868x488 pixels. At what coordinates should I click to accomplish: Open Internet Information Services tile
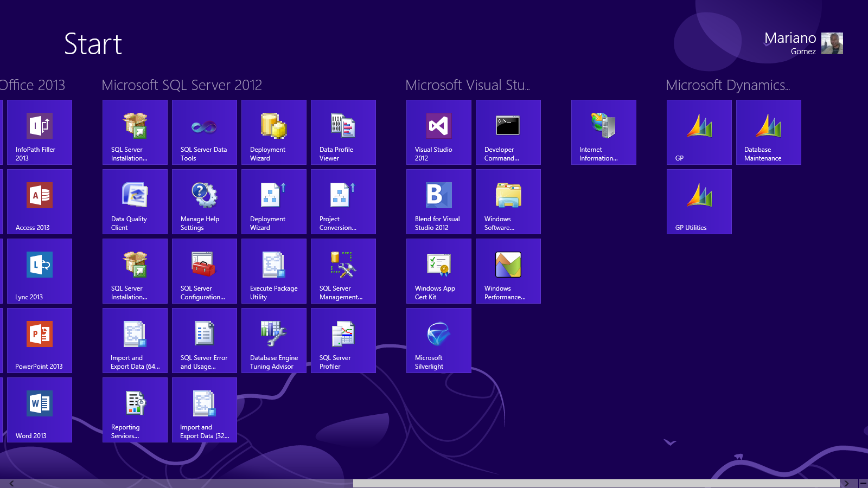point(603,132)
